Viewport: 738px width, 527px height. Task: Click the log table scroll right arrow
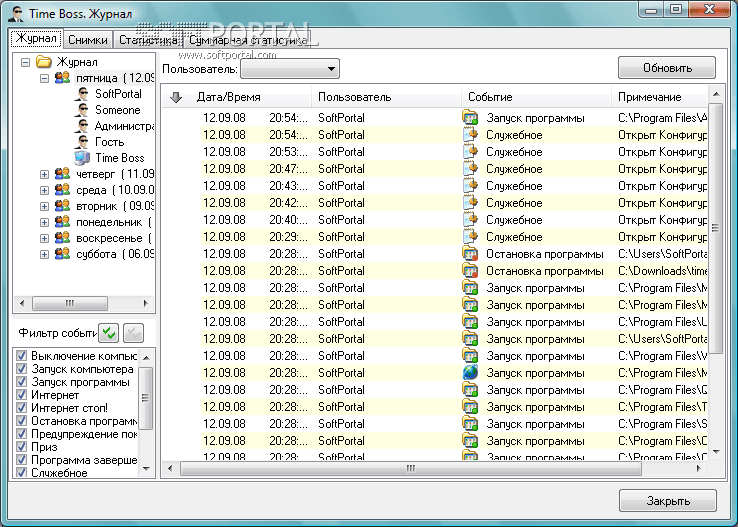[x=699, y=469]
